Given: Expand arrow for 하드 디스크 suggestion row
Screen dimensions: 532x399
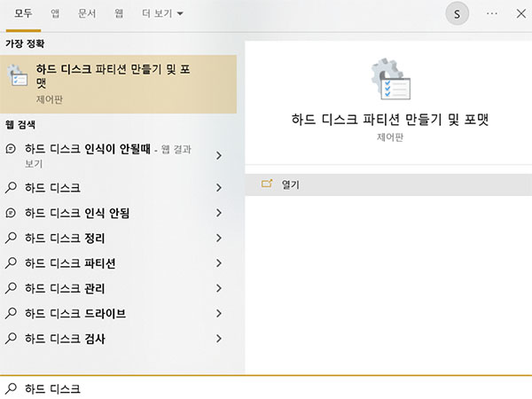Looking at the screenshot, I should click(219, 188).
